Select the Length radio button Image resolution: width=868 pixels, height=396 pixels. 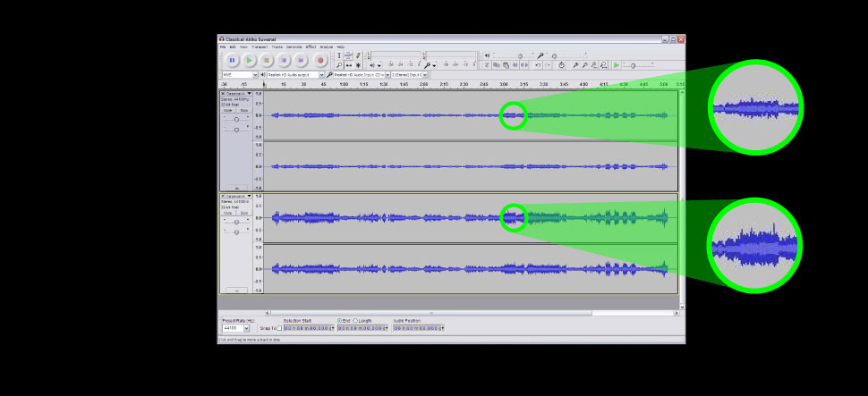click(356, 320)
